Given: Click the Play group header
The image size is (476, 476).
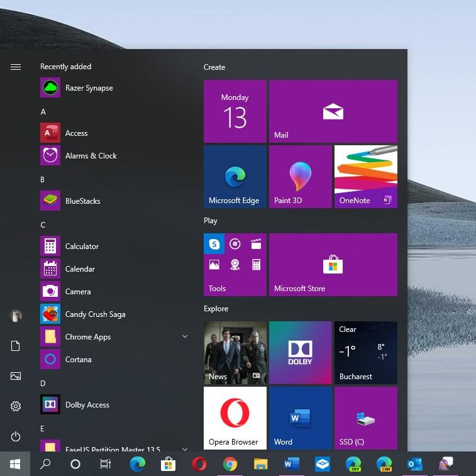Looking at the screenshot, I should tap(211, 221).
